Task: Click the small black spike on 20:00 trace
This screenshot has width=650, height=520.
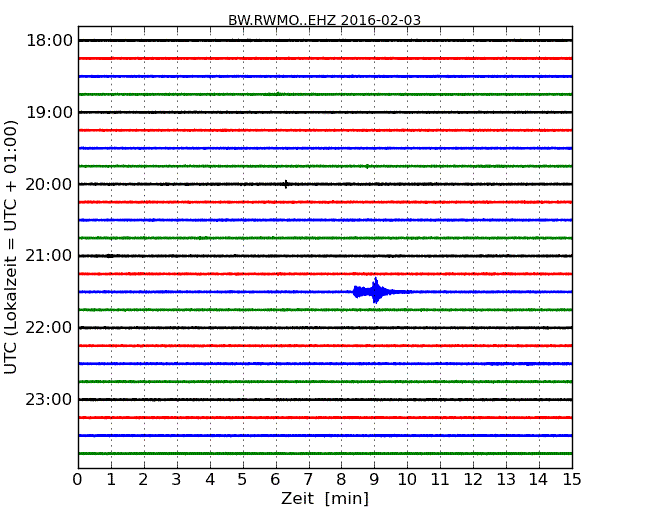Action: tap(286, 184)
